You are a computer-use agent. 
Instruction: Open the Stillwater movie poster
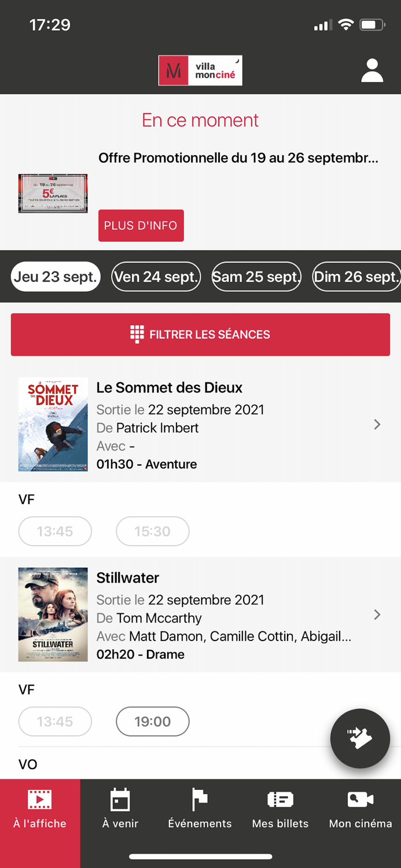[x=53, y=615]
